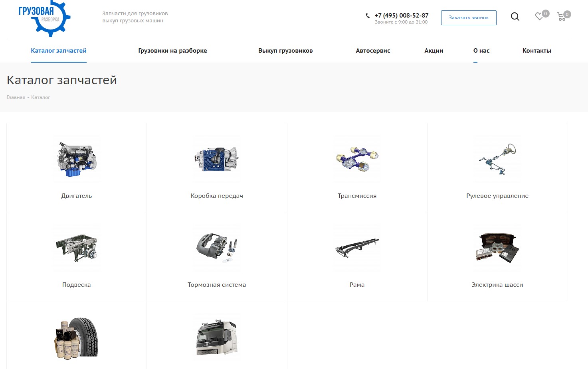Click the Грузовая Разборка gear logo
The image size is (588, 369).
pyautogui.click(x=45, y=18)
